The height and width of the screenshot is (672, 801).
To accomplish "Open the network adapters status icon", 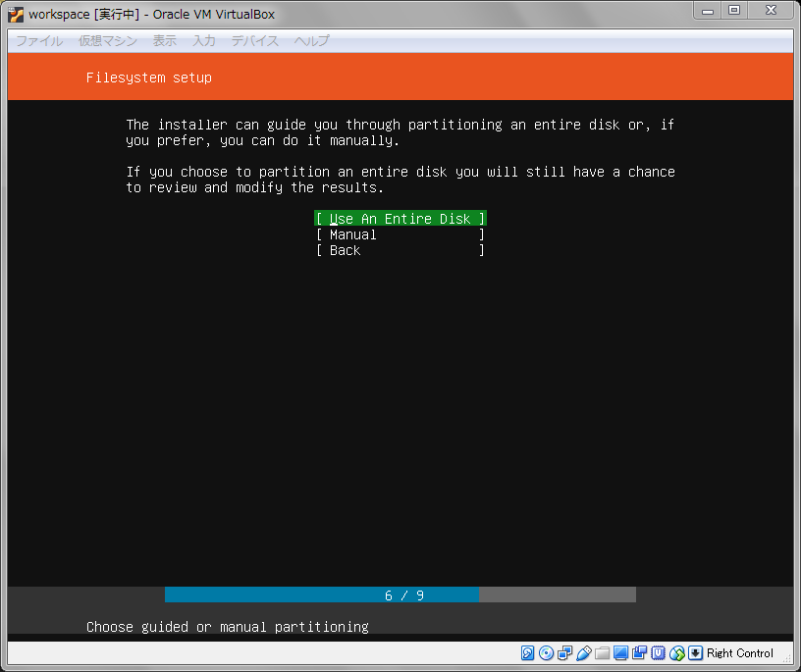I will (565, 653).
